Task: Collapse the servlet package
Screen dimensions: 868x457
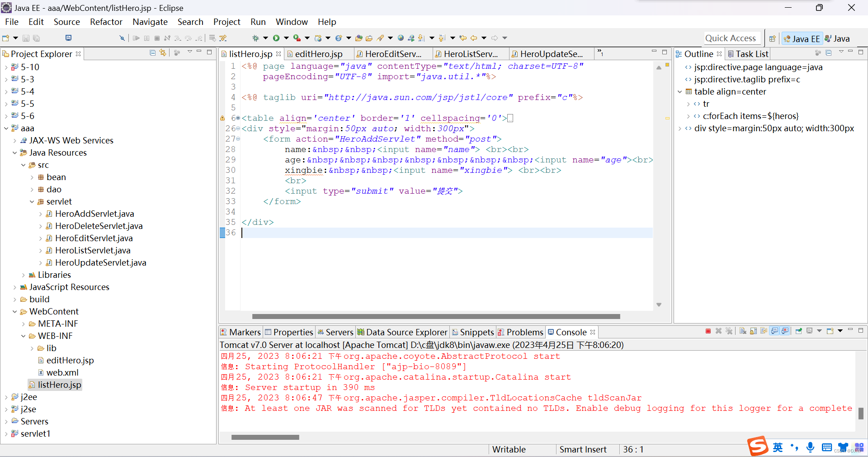Action: pos(32,202)
